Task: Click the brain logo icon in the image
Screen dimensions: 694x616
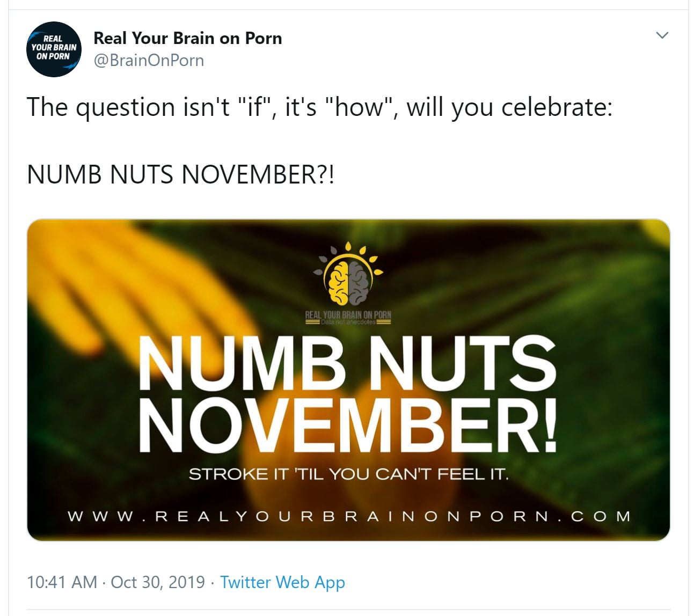Action: pos(348,275)
